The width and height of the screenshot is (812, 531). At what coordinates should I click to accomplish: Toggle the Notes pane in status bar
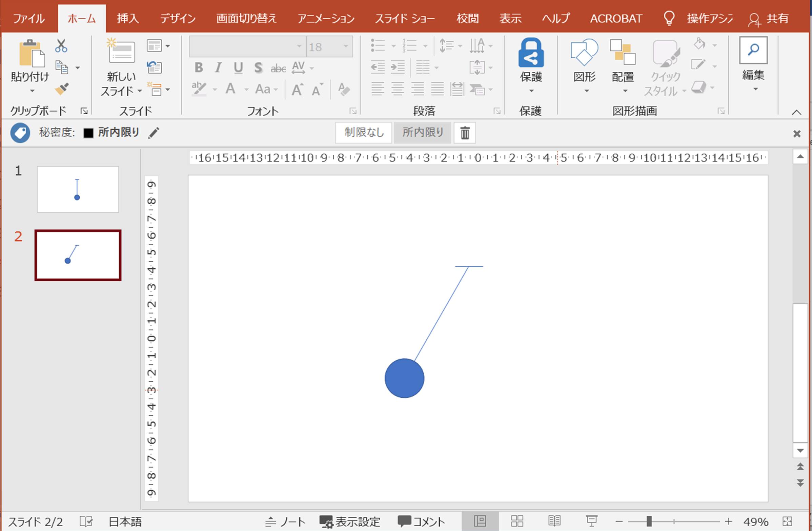[x=286, y=521]
